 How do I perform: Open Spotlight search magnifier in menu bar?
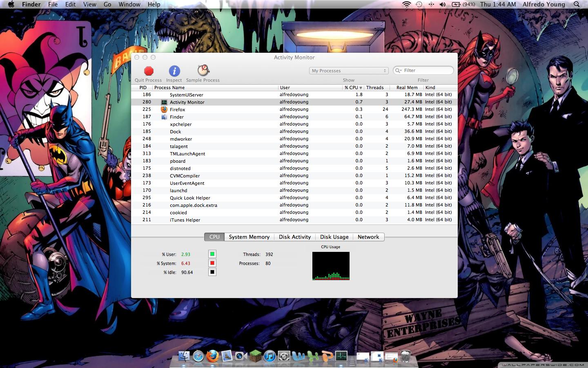[577, 4]
